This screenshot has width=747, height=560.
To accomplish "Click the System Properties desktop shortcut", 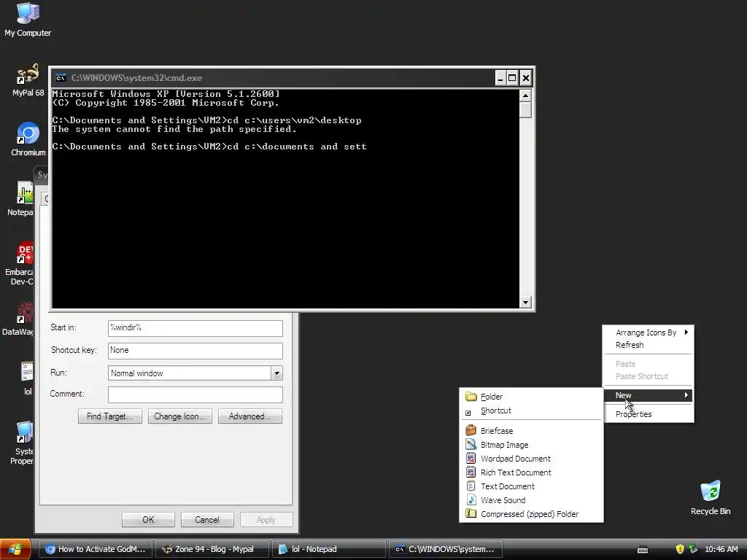I will [x=23, y=443].
